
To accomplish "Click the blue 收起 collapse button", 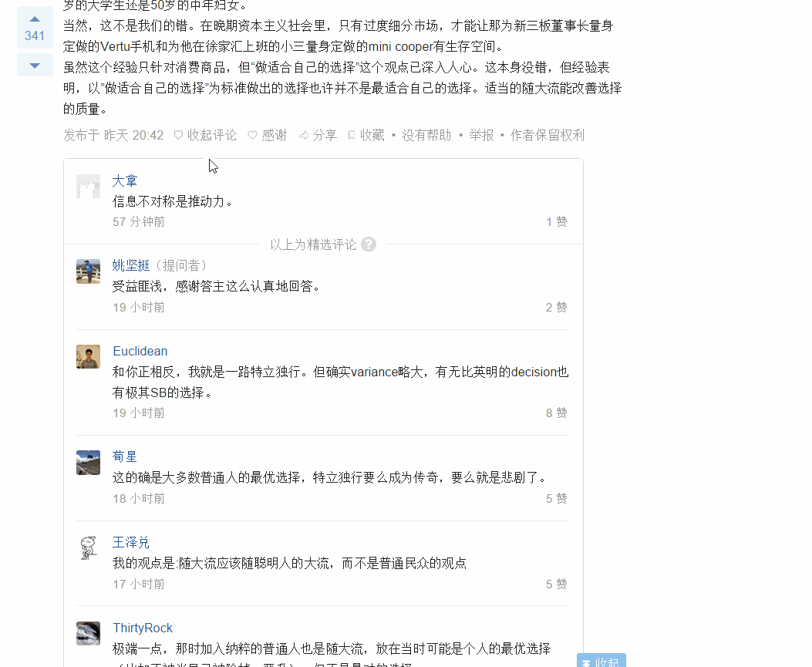I will [601, 661].
